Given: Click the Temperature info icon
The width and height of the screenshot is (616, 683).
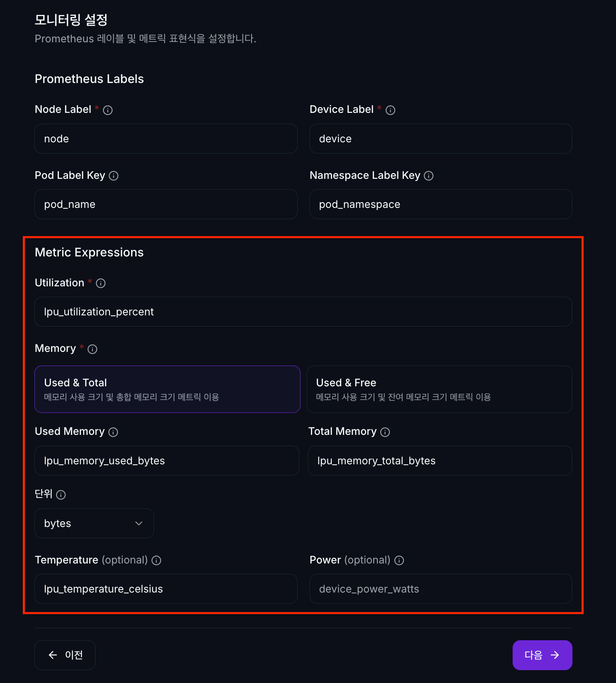Looking at the screenshot, I should click(156, 561).
